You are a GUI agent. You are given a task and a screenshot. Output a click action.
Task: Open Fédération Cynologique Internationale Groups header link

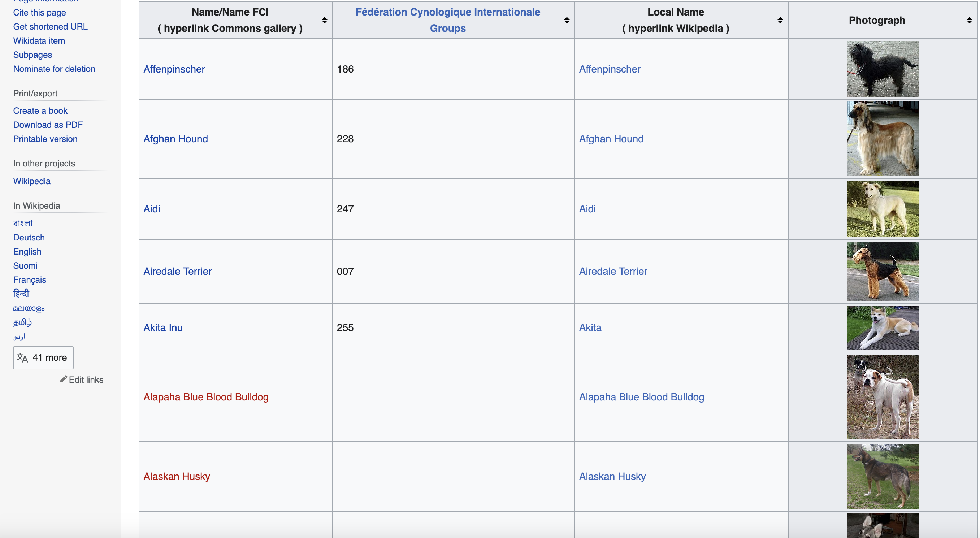tap(448, 20)
